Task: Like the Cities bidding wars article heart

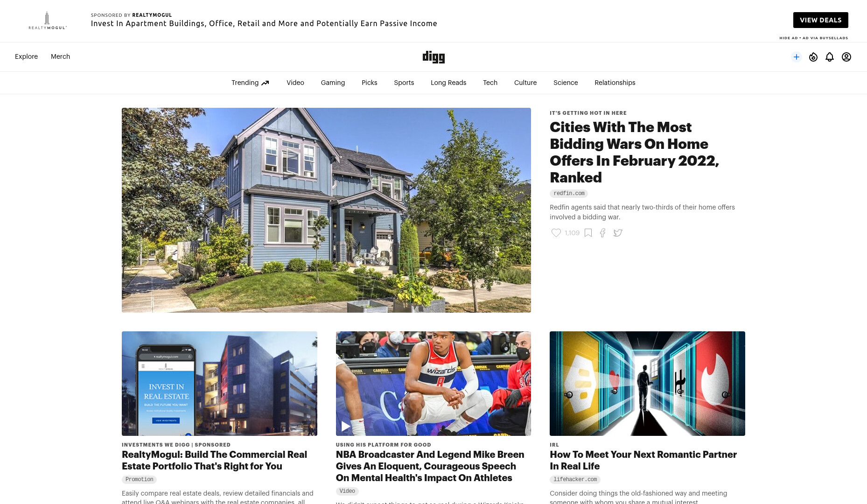Action: click(x=556, y=233)
